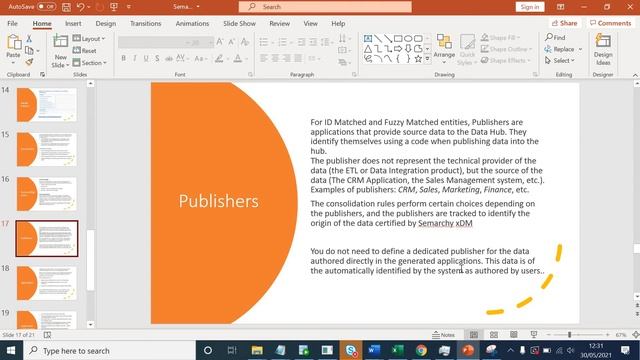Expand the shapes gallery More arrow
Screen dimensions: 640x360
(427, 60)
